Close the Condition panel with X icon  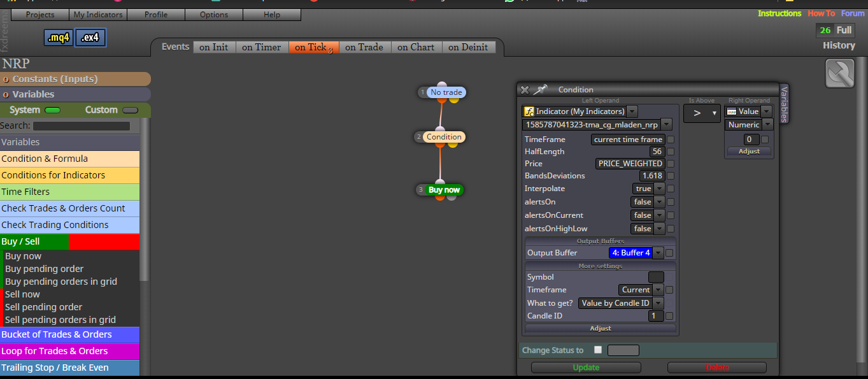pyautogui.click(x=525, y=90)
